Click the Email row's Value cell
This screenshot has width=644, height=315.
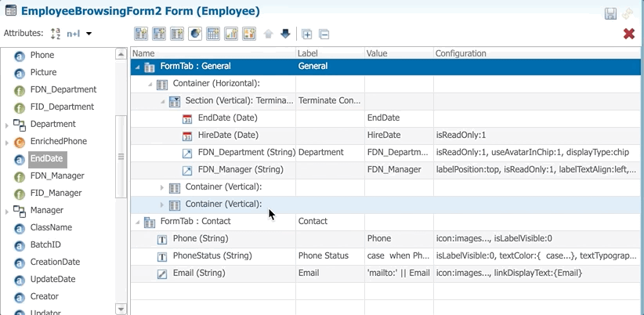click(399, 273)
